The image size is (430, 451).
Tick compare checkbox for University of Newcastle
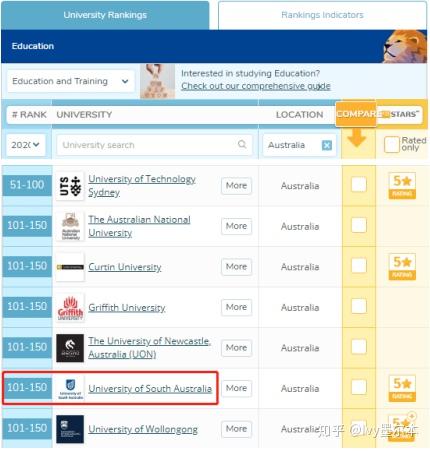(359, 347)
